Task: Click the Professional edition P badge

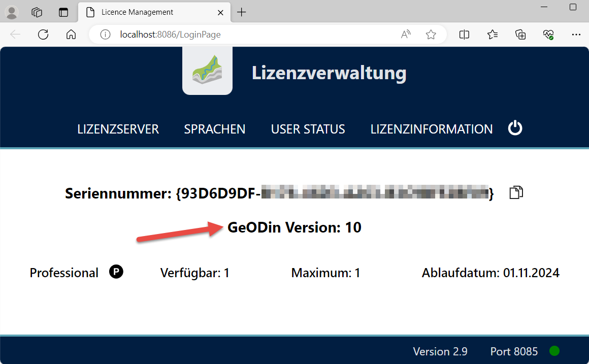Action: 116,272
